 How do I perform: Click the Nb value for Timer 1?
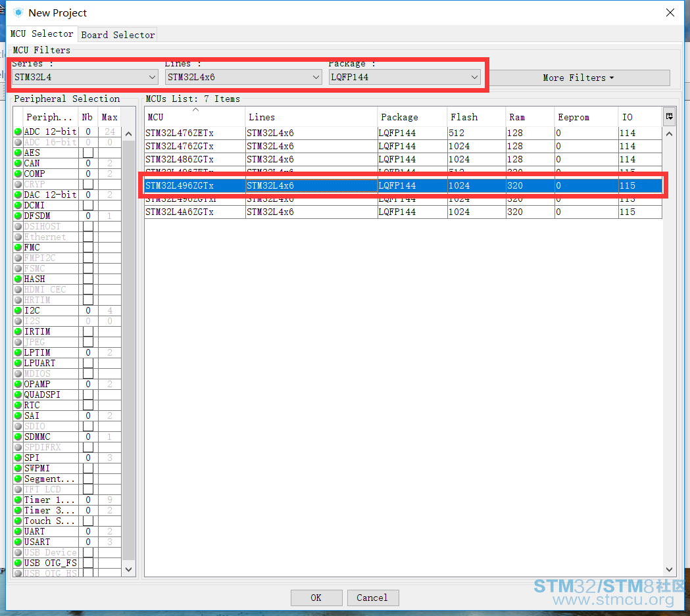88,500
